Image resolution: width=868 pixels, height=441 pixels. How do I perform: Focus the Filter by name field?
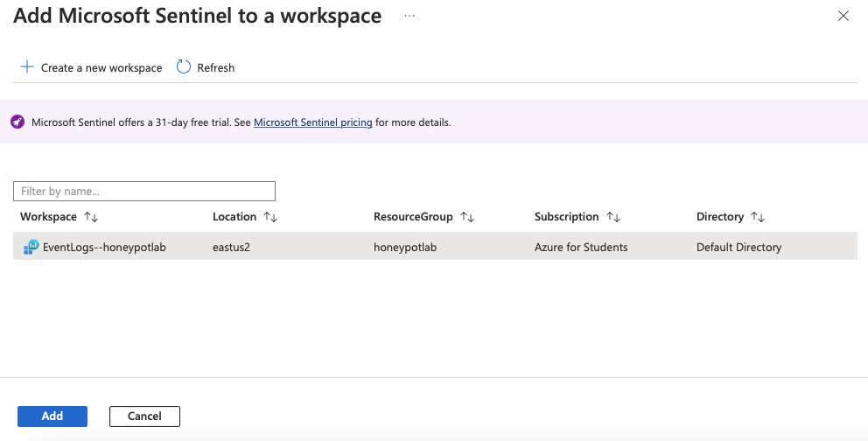pos(143,191)
